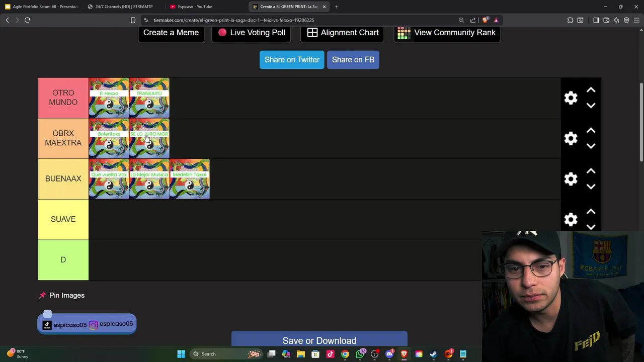Move OTRO MUNDO tier down with arrow
This screenshot has width=644, height=362.
(x=591, y=106)
